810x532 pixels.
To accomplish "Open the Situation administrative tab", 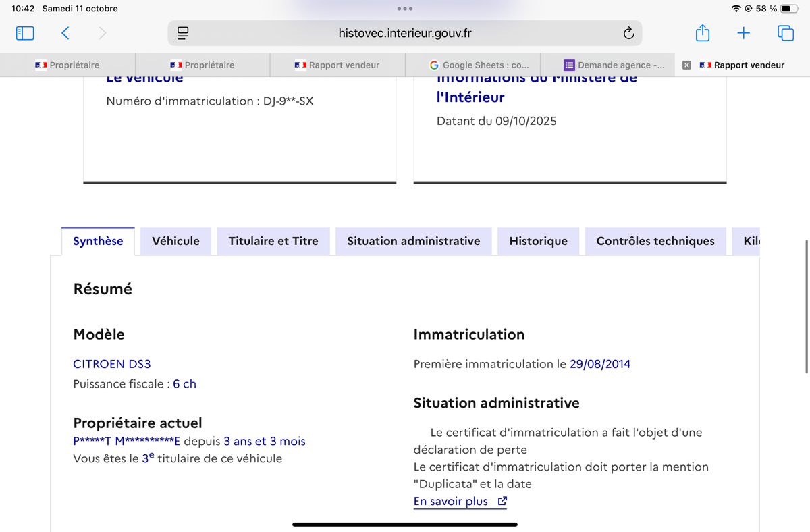I will [414, 241].
